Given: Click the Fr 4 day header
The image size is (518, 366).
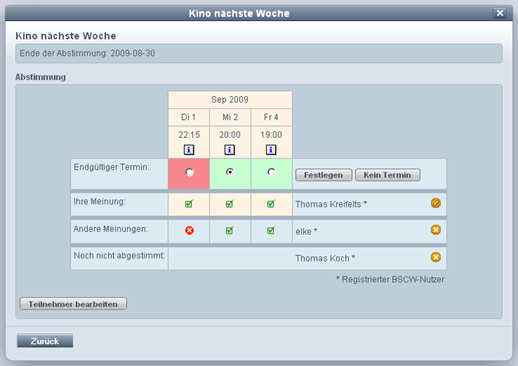Looking at the screenshot, I should 271,117.
